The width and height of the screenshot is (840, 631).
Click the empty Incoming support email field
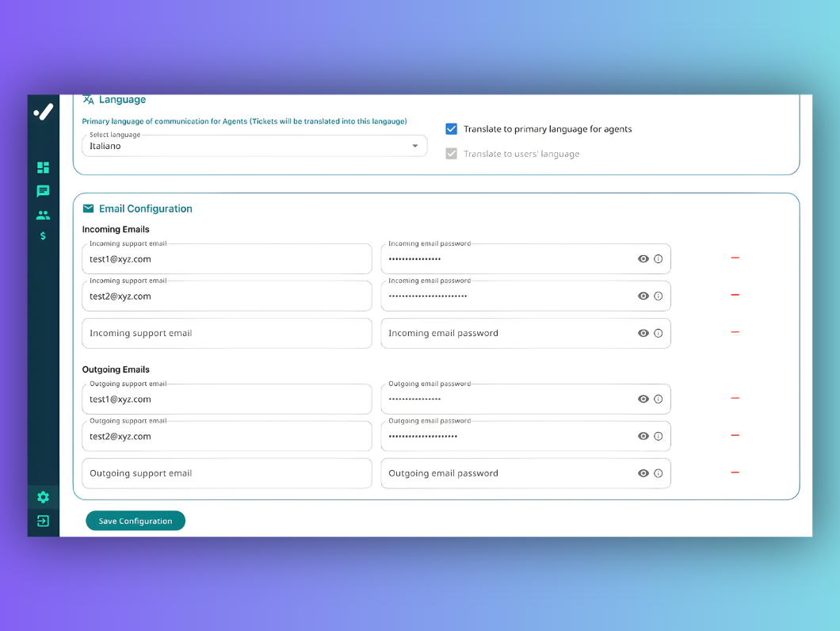point(227,333)
